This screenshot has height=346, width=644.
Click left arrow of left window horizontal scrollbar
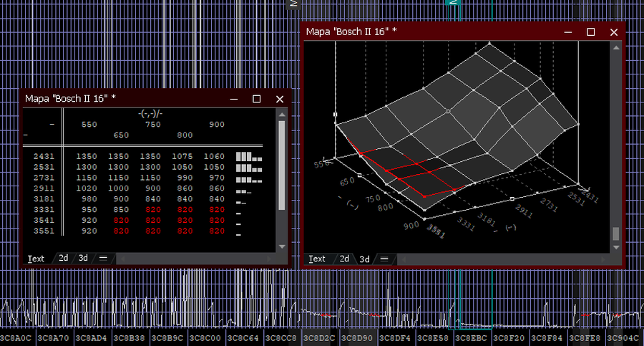(x=122, y=259)
